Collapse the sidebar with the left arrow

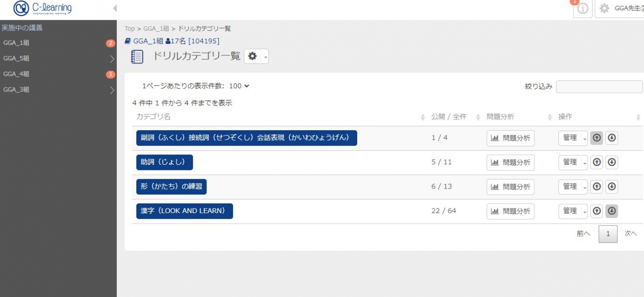tap(115, 9)
